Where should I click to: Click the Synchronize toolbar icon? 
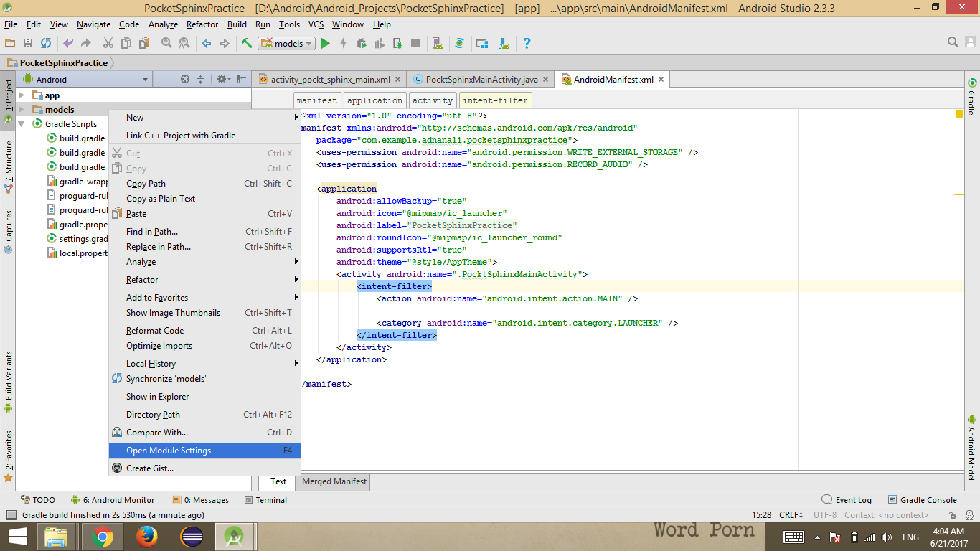tap(46, 44)
